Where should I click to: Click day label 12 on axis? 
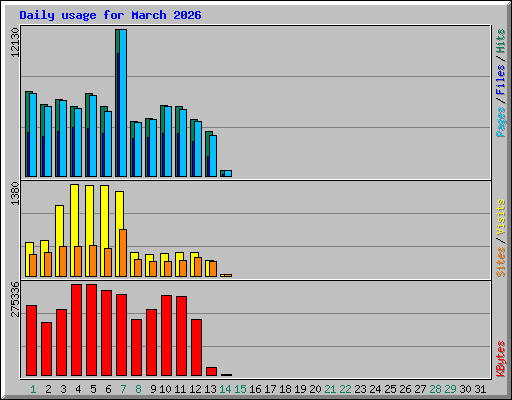coord(195,389)
